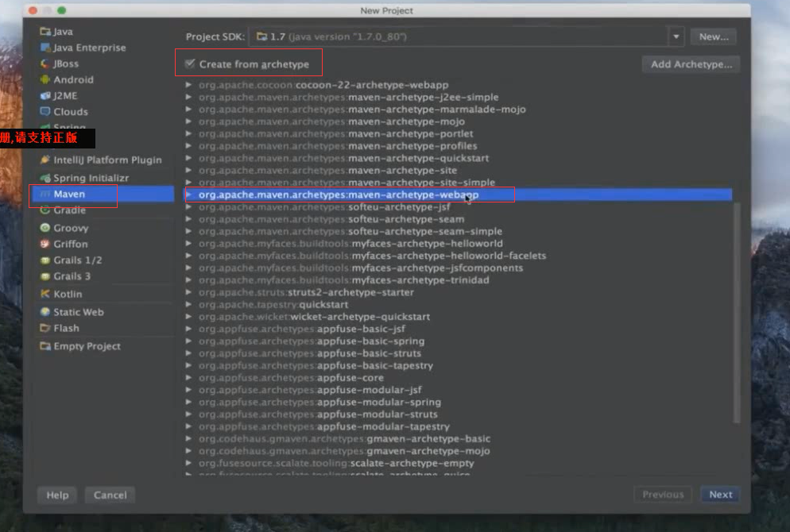Expand myfaces-archetype-helloworld row arrow
The height and width of the screenshot is (532, 790).
click(x=188, y=243)
